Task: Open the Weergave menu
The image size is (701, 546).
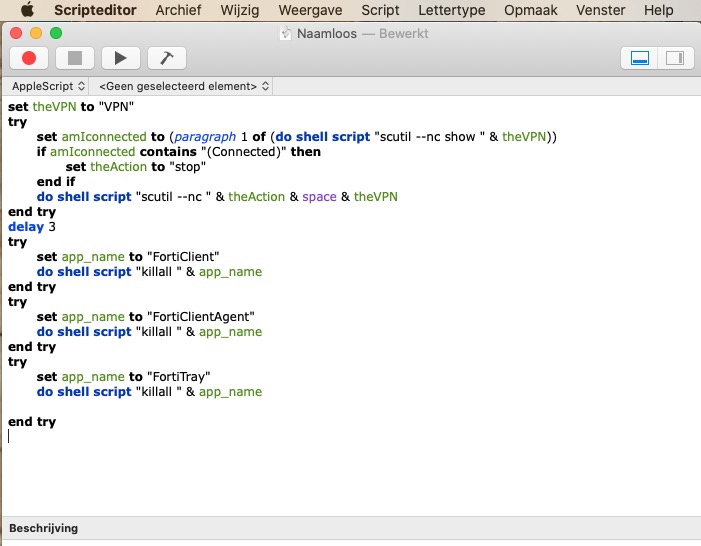Action: click(x=308, y=10)
